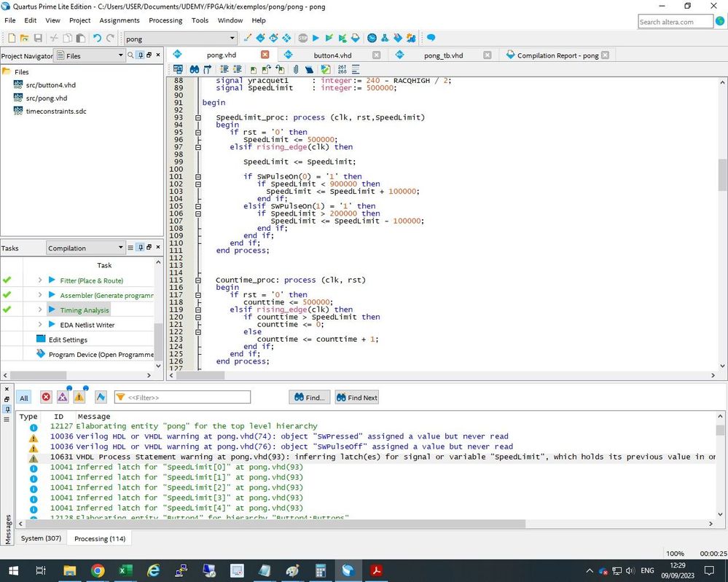Toggle error messages filter button

pyautogui.click(x=46, y=397)
